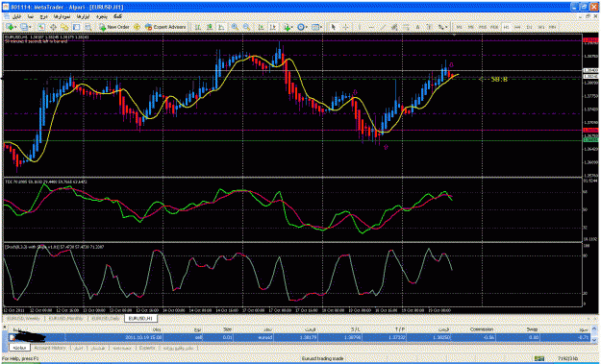Open the Experts terminal tab
The height and width of the screenshot is (364, 601).
[x=147, y=348]
